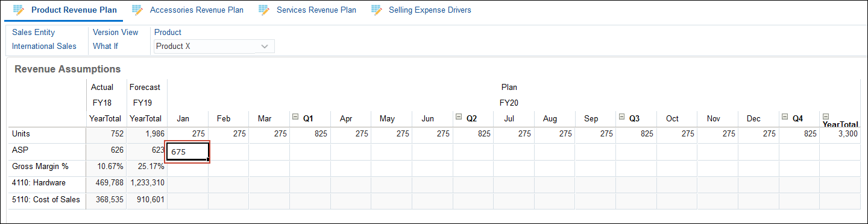Collapse the YearTotal plan column
868x224 pixels.
826,117
